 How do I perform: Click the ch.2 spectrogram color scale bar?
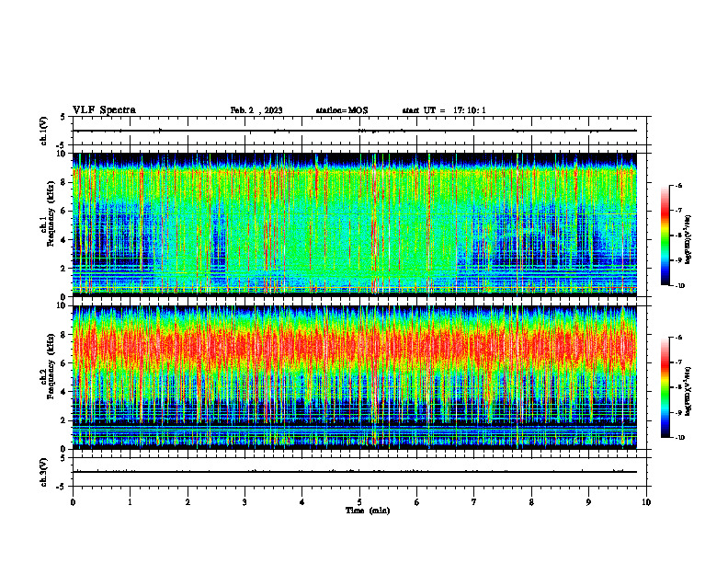(x=665, y=387)
